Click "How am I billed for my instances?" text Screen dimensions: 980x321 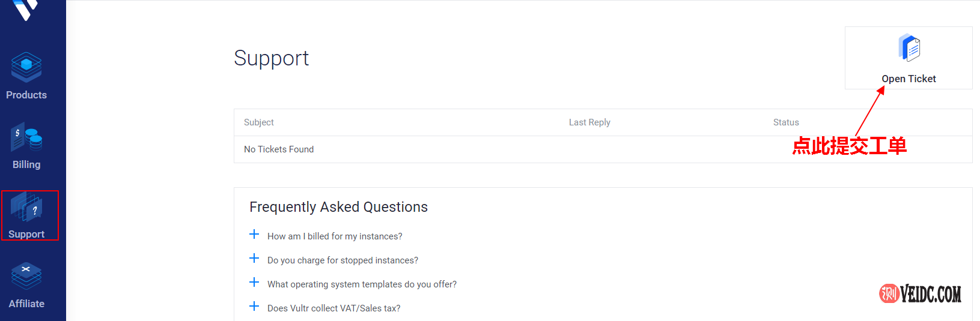[x=335, y=236]
